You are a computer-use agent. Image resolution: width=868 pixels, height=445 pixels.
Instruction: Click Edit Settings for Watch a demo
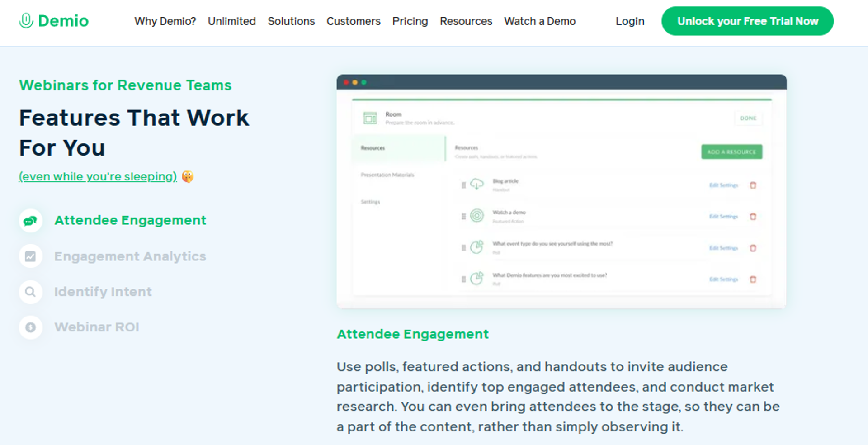pyautogui.click(x=723, y=216)
